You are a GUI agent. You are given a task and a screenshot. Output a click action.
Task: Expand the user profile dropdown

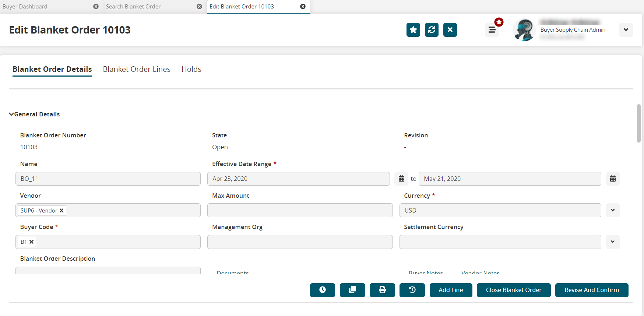(626, 30)
